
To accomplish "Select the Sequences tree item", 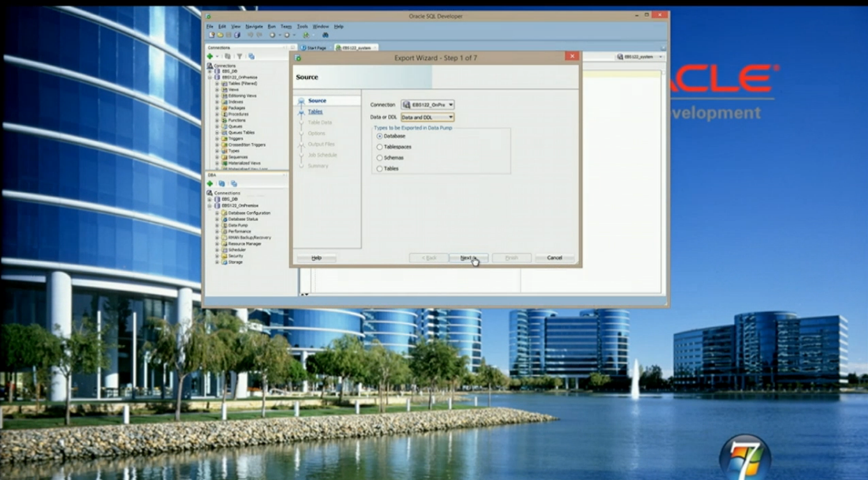I will (x=238, y=157).
